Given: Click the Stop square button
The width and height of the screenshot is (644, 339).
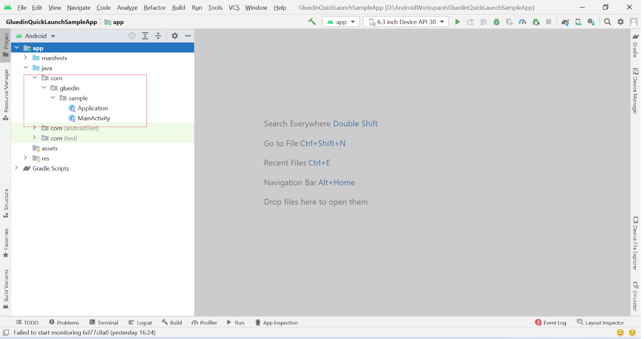Looking at the screenshot, I should [549, 22].
